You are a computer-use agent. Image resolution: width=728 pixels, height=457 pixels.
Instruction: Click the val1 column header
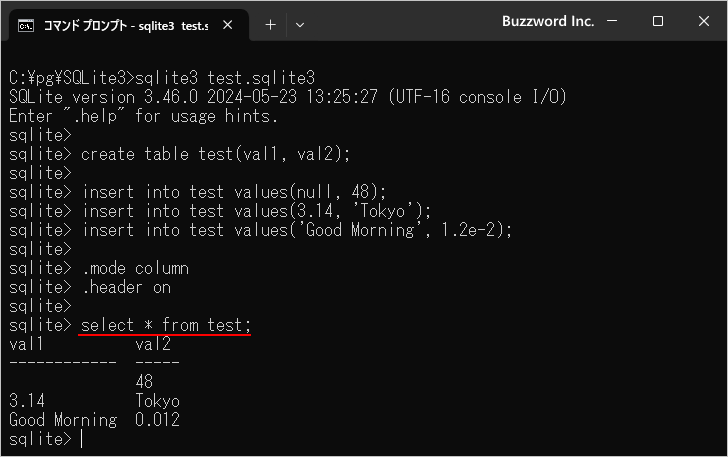pyautogui.click(x=26, y=344)
